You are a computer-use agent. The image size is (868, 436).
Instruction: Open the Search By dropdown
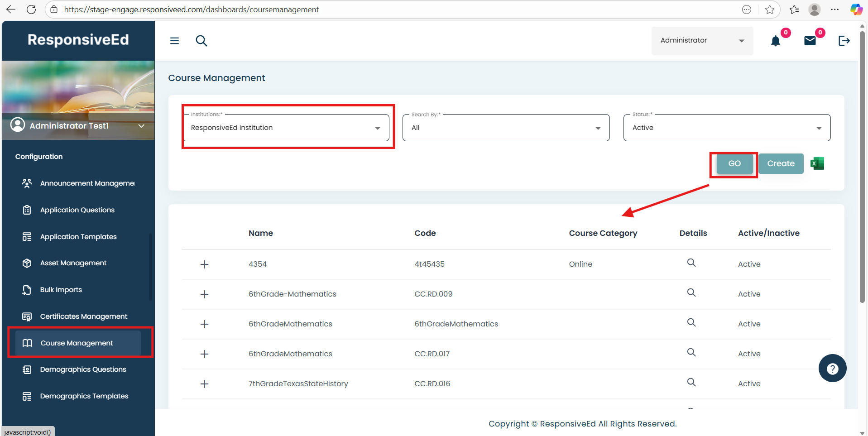click(506, 128)
